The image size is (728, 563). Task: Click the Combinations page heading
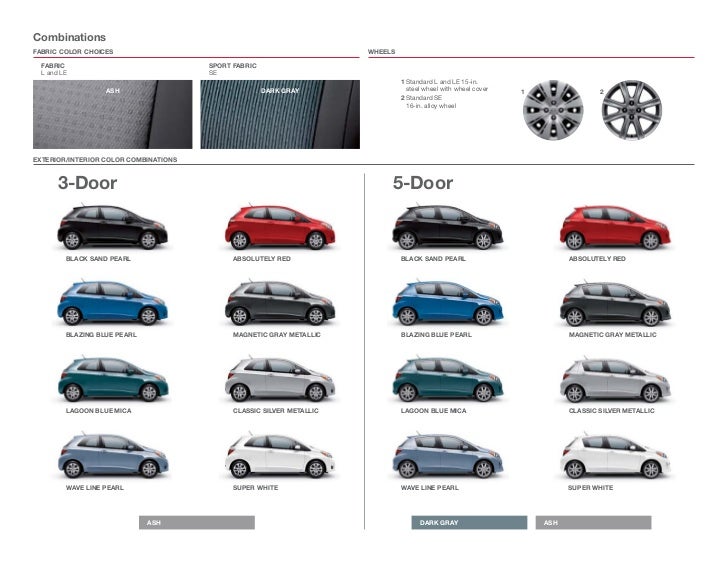click(69, 37)
